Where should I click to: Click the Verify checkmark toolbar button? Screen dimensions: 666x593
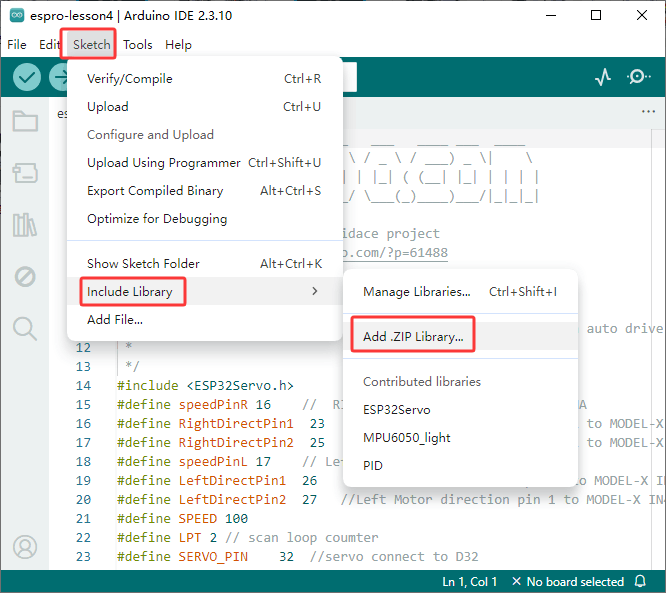(x=27, y=77)
